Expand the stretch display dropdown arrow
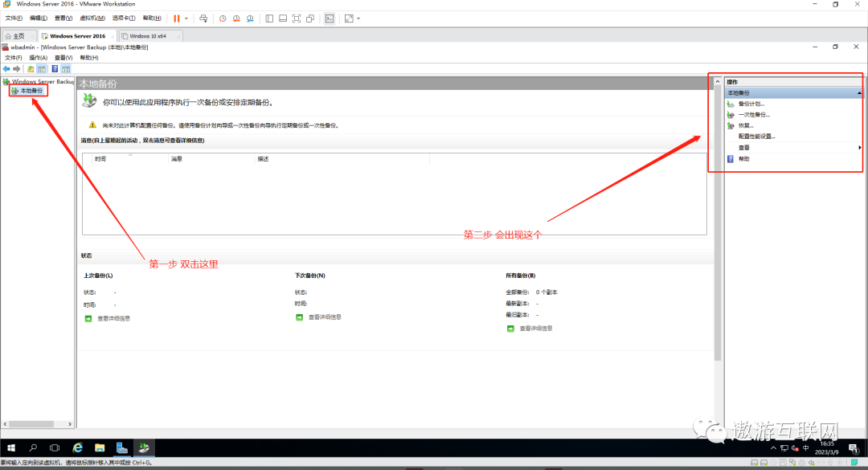This screenshot has height=470, width=868. click(358, 18)
